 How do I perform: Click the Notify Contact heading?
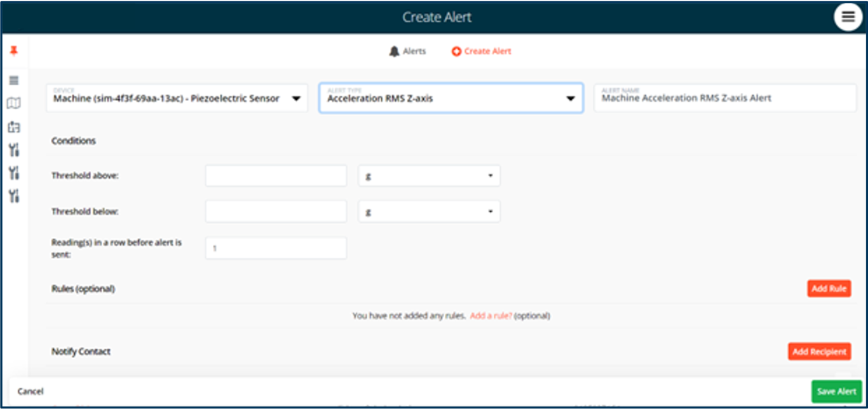81,352
